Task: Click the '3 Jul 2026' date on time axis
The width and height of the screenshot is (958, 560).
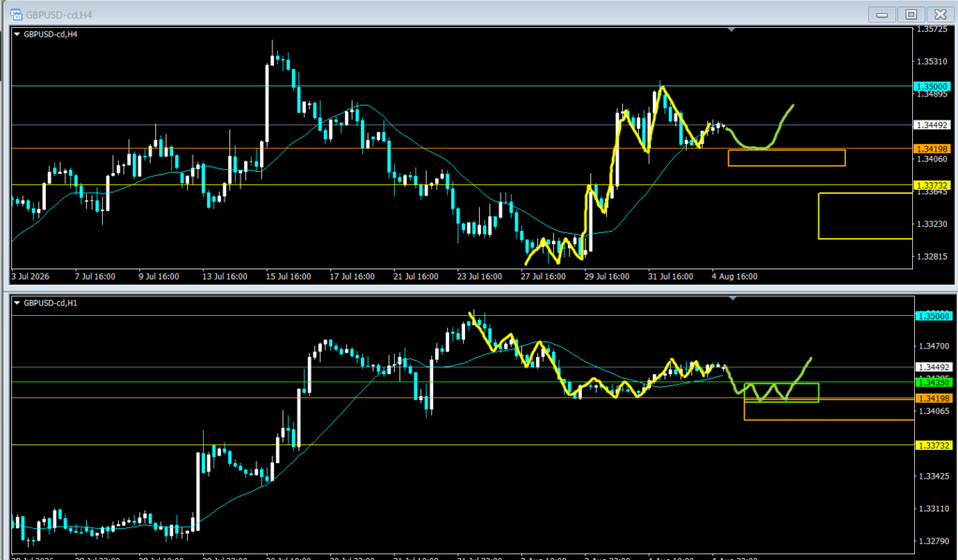Action: (31, 277)
